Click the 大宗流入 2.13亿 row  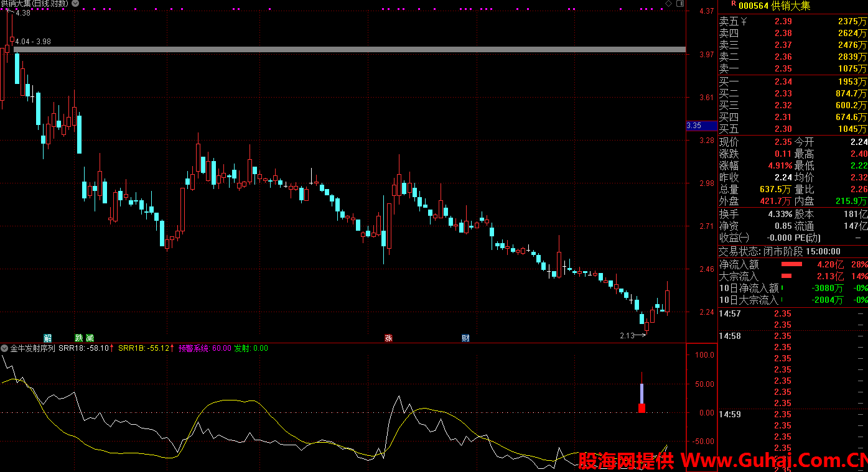[x=793, y=276]
